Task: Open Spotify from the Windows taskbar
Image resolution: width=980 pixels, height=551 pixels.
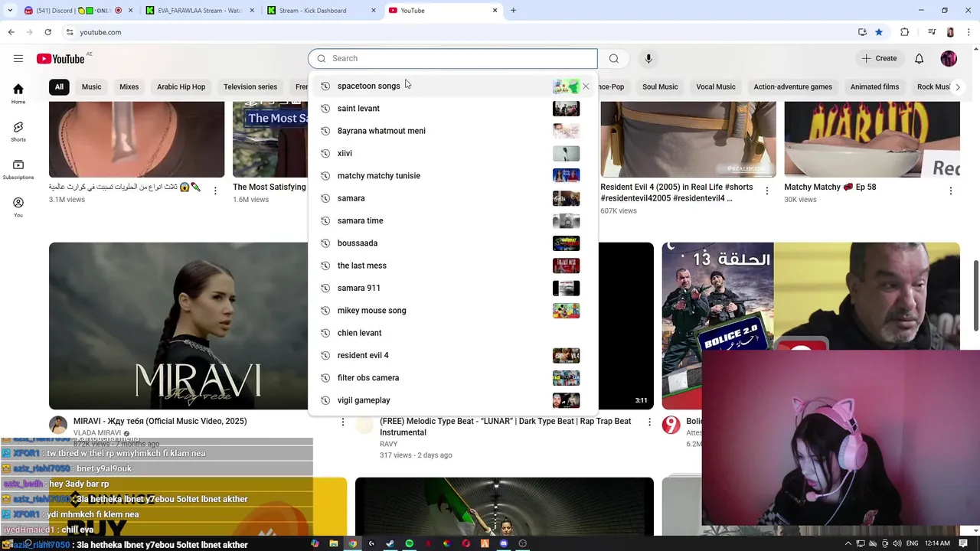Action: (410, 543)
